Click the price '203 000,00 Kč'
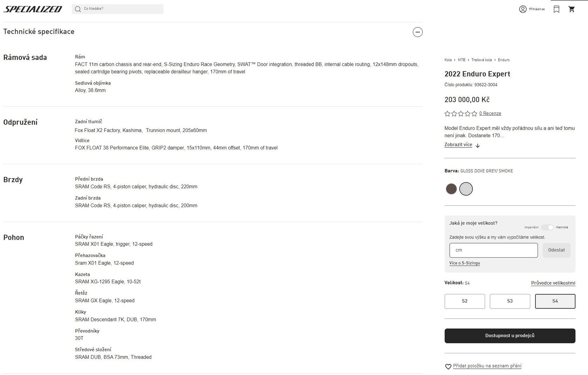Screen dimensions: 588x375 click(x=467, y=100)
